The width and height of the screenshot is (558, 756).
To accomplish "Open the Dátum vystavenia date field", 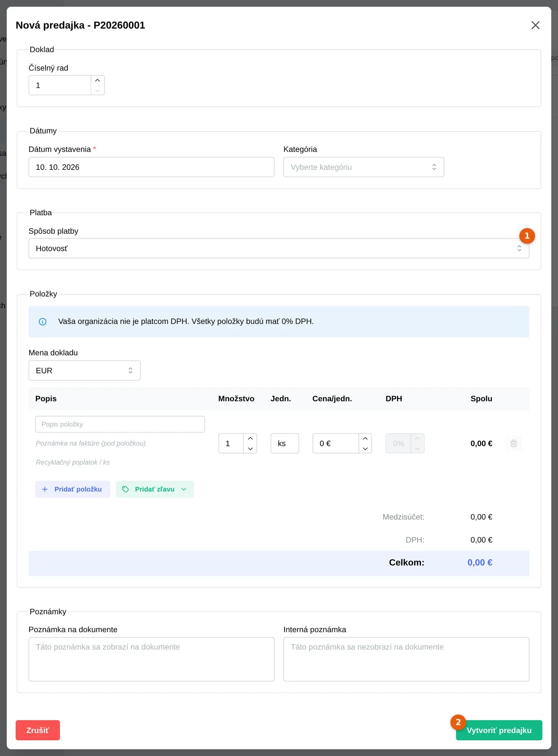I will coord(151,167).
